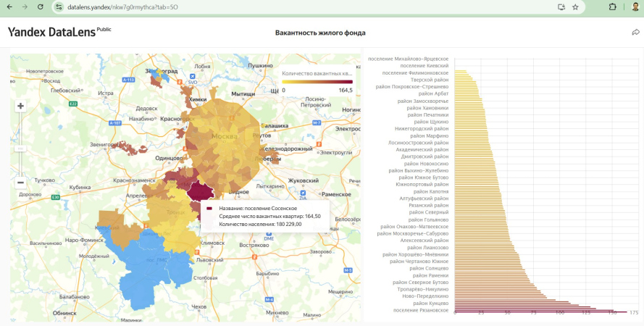Click the map zoom slider handle

pos(20,149)
